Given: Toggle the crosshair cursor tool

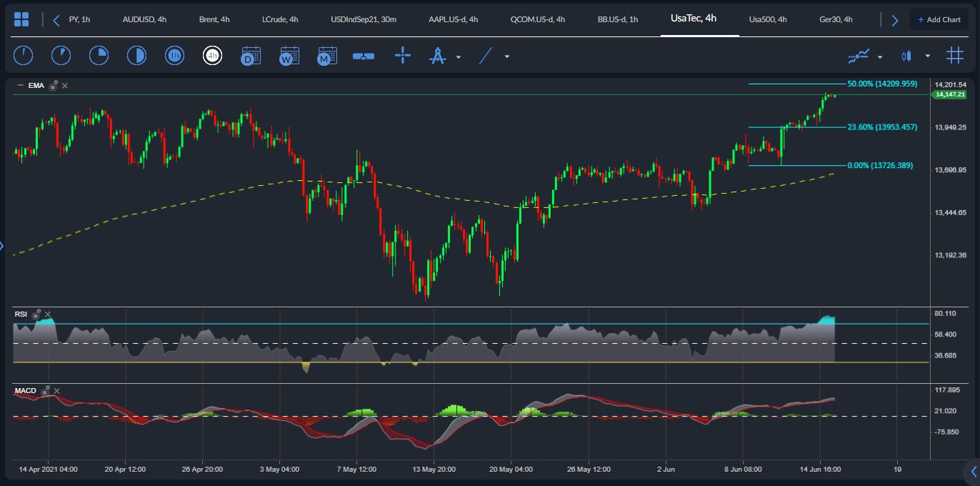Looking at the screenshot, I should pyautogui.click(x=403, y=56).
